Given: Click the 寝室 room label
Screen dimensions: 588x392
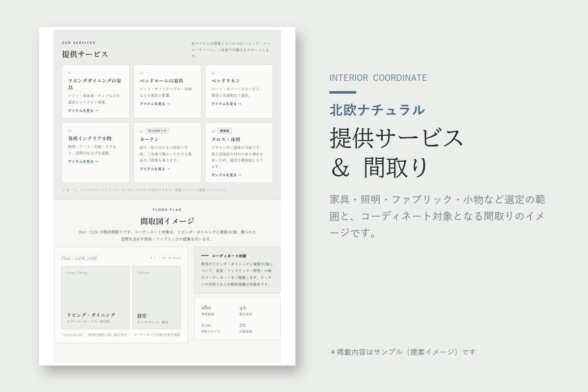Looking at the screenshot, I should pyautogui.click(x=142, y=316).
